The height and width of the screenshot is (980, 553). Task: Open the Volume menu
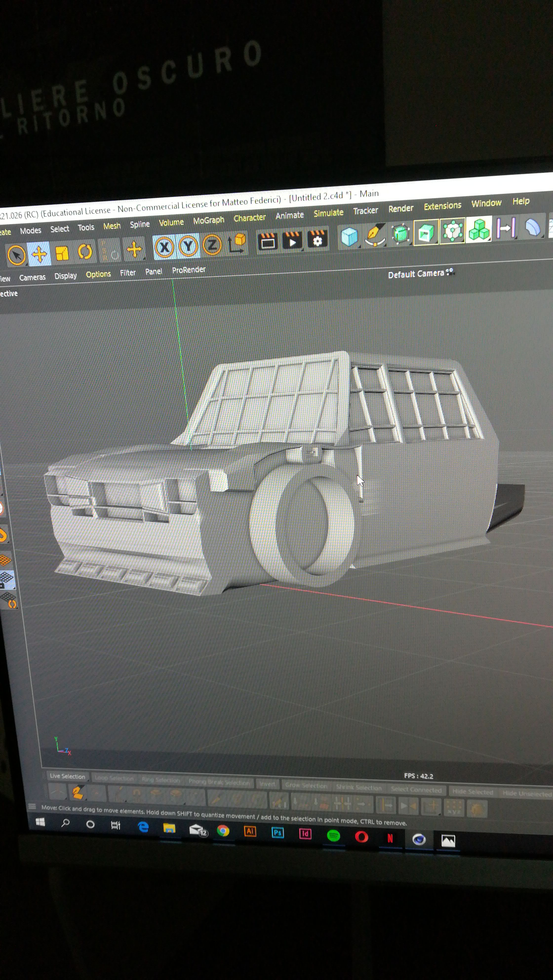point(171,223)
